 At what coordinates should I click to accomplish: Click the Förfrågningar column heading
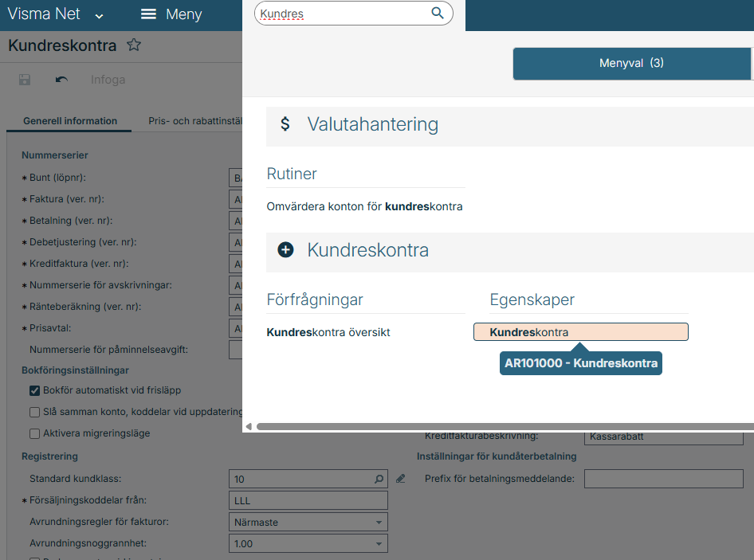(315, 300)
